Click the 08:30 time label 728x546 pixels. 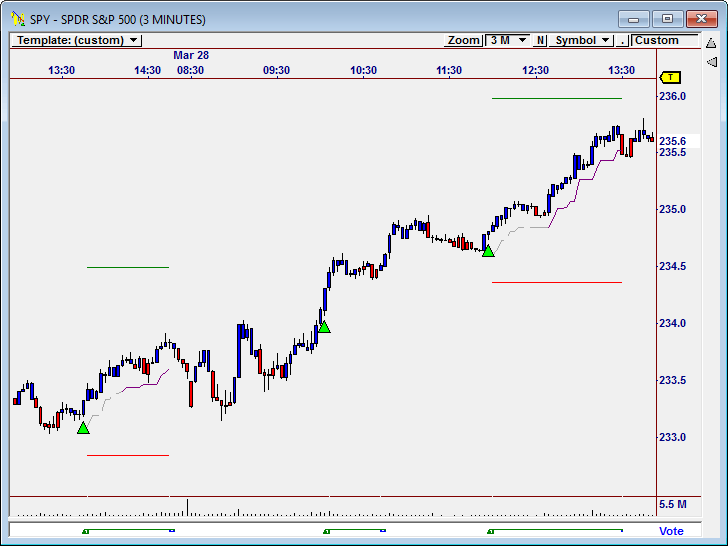pos(190,70)
